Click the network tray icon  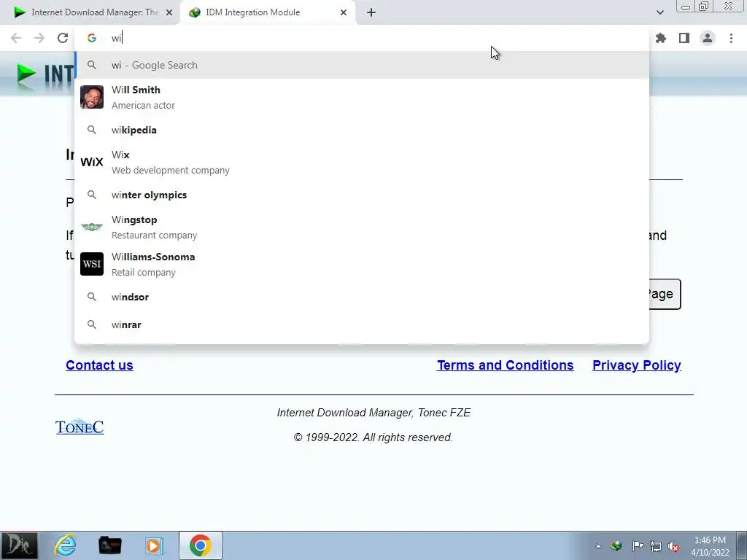[656, 546]
